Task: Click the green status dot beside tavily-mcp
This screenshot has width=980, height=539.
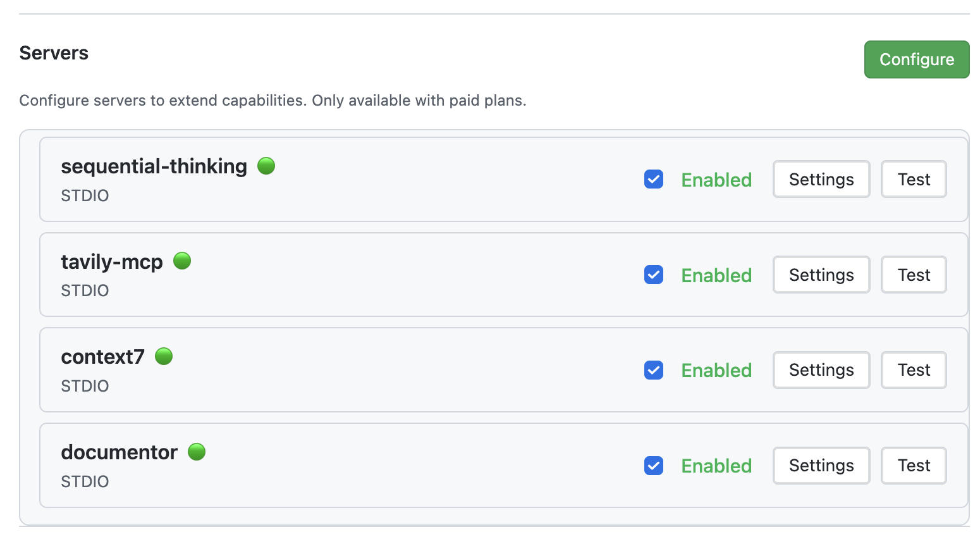Action: coord(182,261)
